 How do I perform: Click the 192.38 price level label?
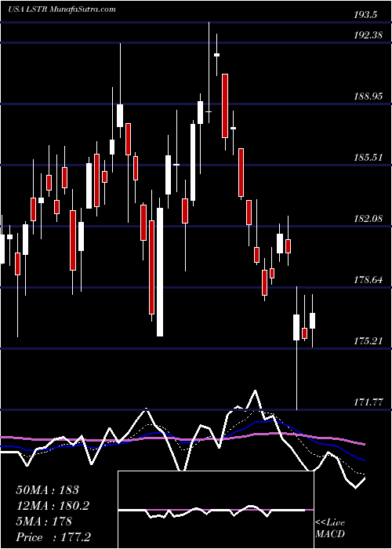click(x=368, y=35)
